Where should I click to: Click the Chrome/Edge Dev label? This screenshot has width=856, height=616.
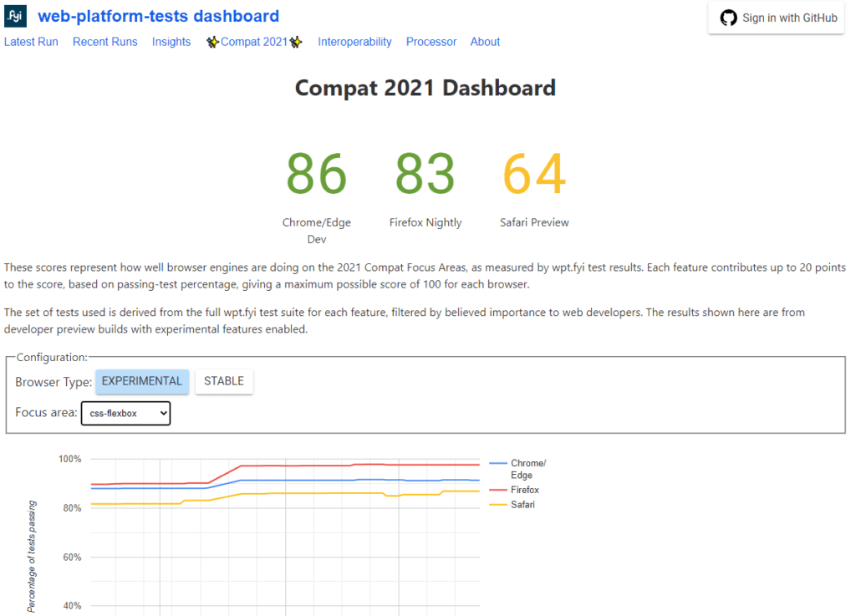[x=317, y=231]
